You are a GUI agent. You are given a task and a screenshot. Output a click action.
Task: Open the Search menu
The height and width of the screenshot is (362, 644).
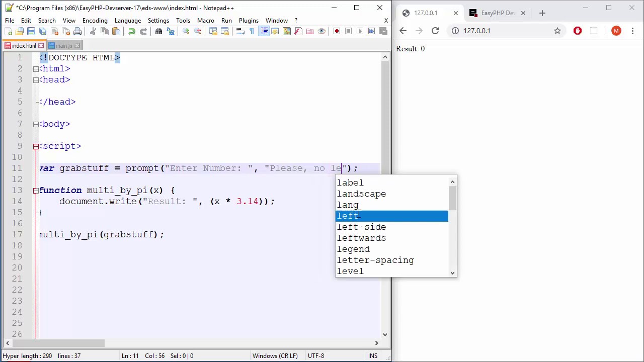coord(47,21)
